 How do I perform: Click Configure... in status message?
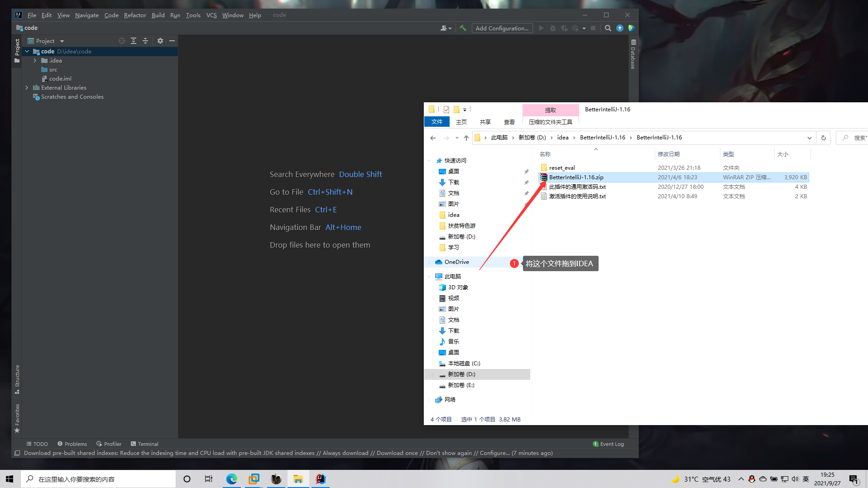[494, 453]
